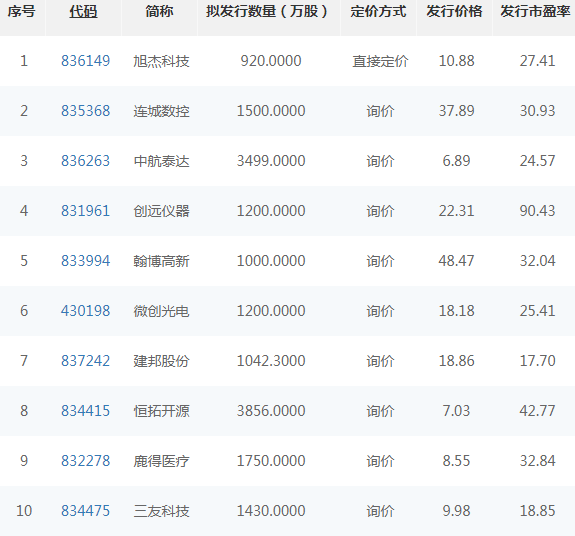Click the 序号 column header
The height and width of the screenshot is (536, 575).
pyautogui.click(x=22, y=12)
